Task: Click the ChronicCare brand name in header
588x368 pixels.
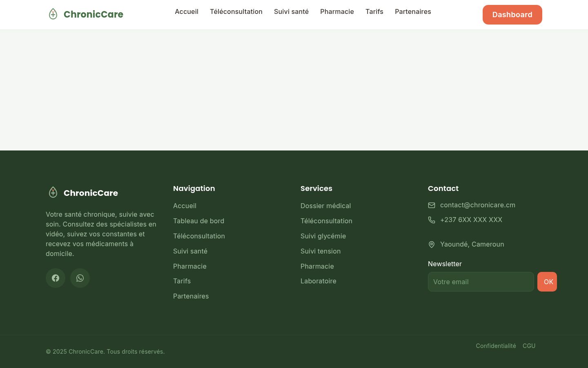Action: click(x=94, y=14)
